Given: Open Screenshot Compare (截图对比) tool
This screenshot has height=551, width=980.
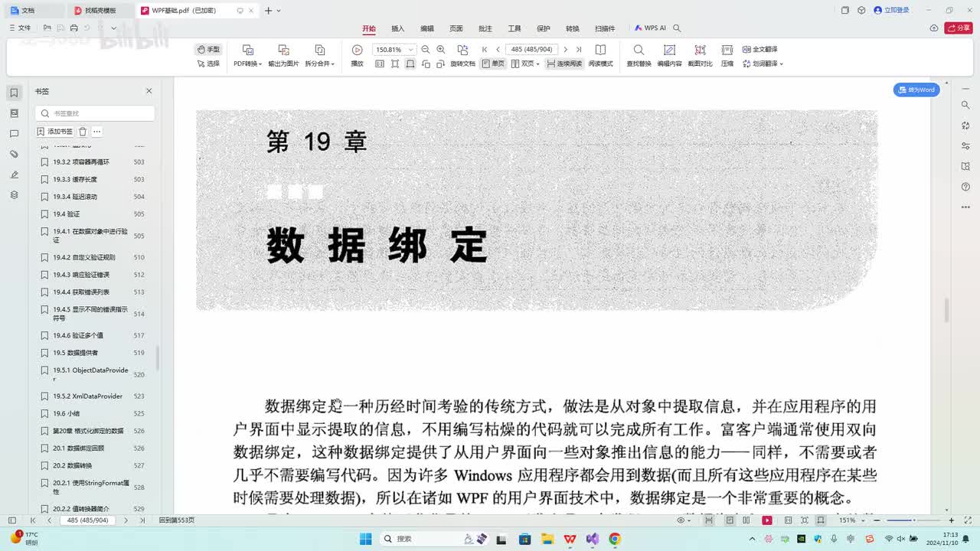Looking at the screenshot, I should point(700,55).
